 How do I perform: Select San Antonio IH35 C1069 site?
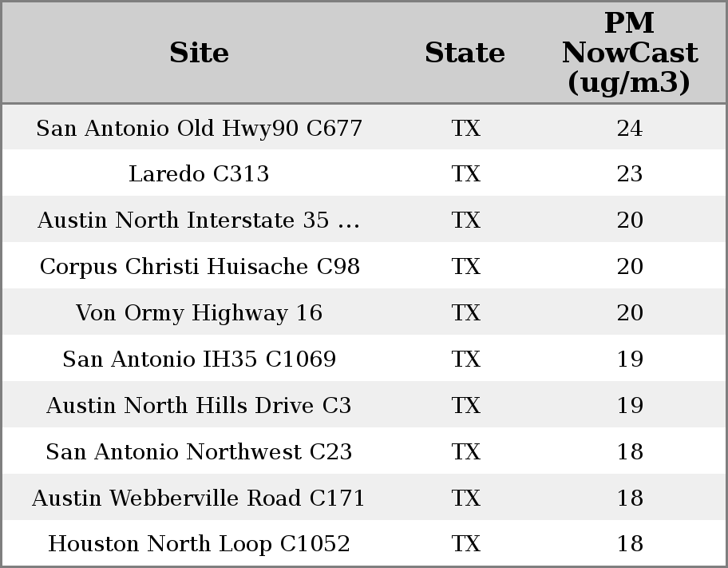click(x=199, y=359)
